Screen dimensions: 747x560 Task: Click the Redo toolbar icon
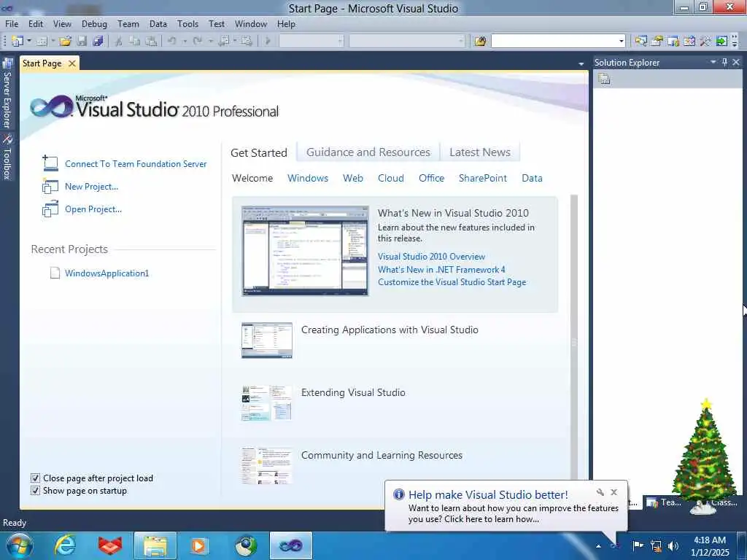point(198,42)
